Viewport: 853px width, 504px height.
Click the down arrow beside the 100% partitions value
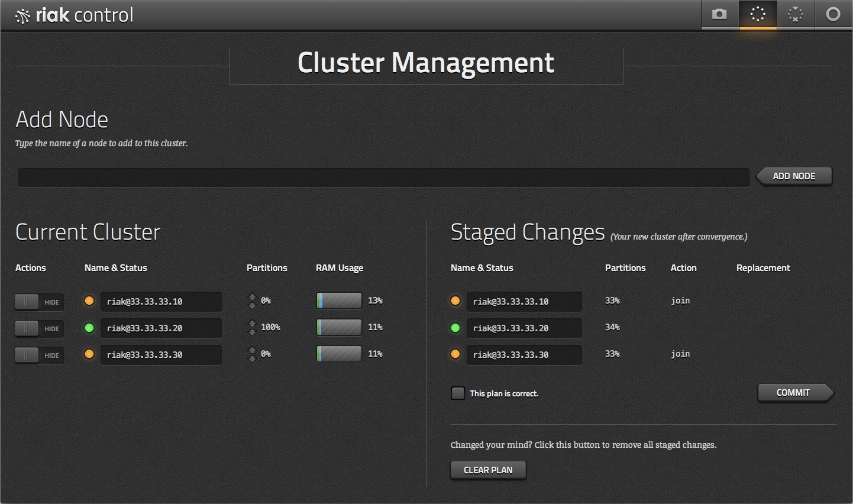(252, 331)
